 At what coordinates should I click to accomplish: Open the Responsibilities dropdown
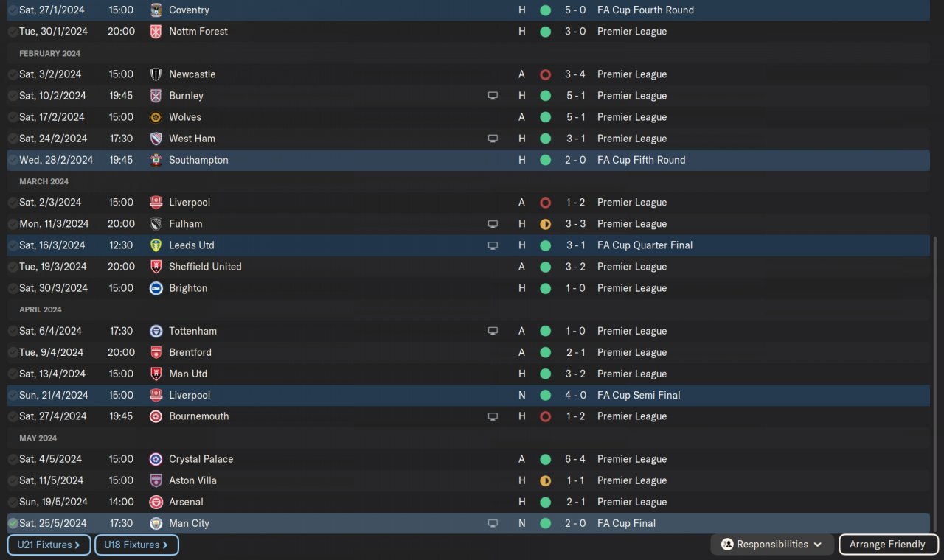coord(771,545)
